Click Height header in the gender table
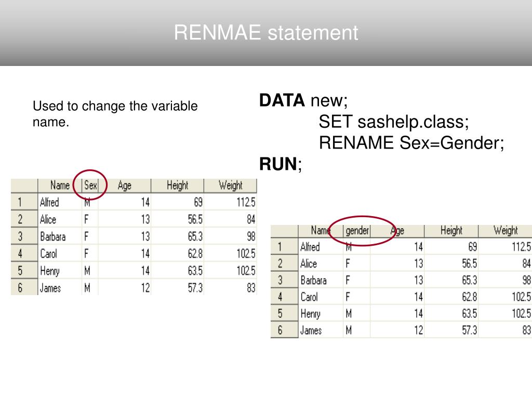 (x=451, y=230)
